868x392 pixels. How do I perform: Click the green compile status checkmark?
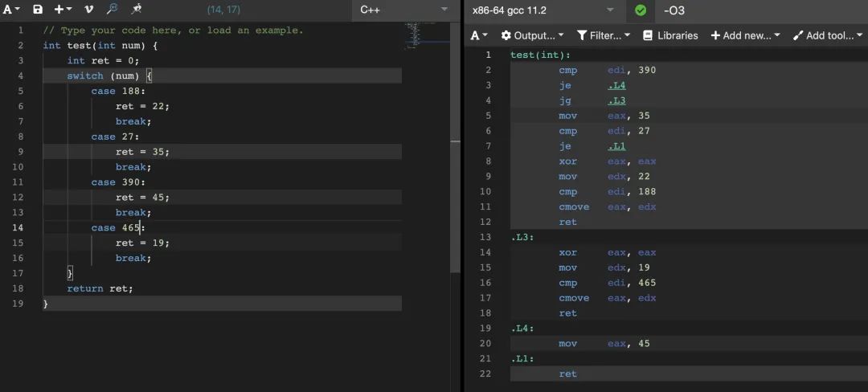click(640, 10)
